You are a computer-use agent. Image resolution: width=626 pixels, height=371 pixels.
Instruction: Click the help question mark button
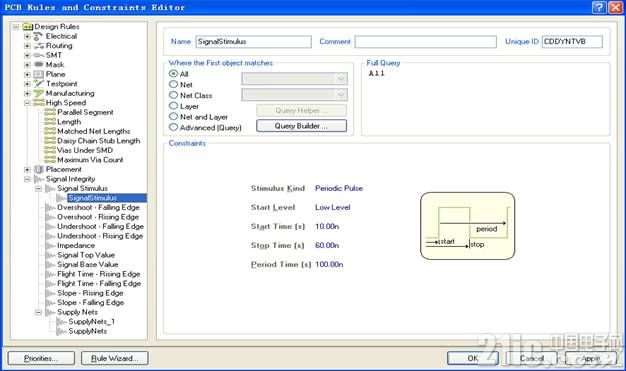coord(599,7)
